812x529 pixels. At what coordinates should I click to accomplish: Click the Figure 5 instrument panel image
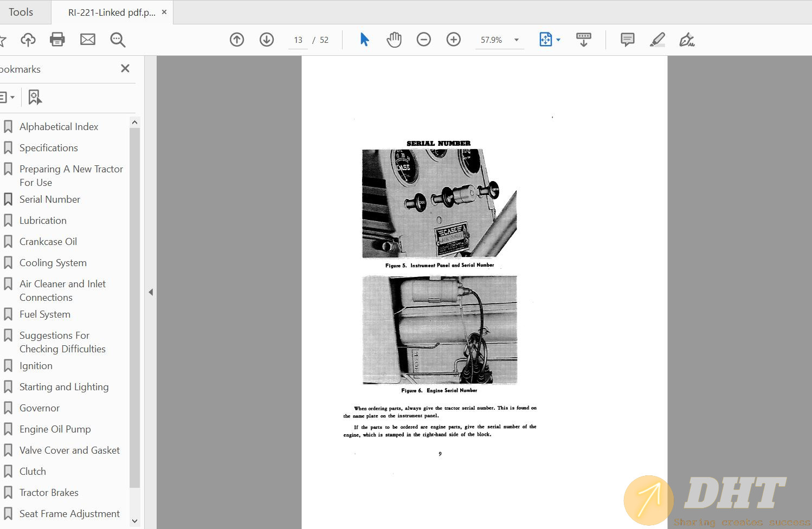440,204
